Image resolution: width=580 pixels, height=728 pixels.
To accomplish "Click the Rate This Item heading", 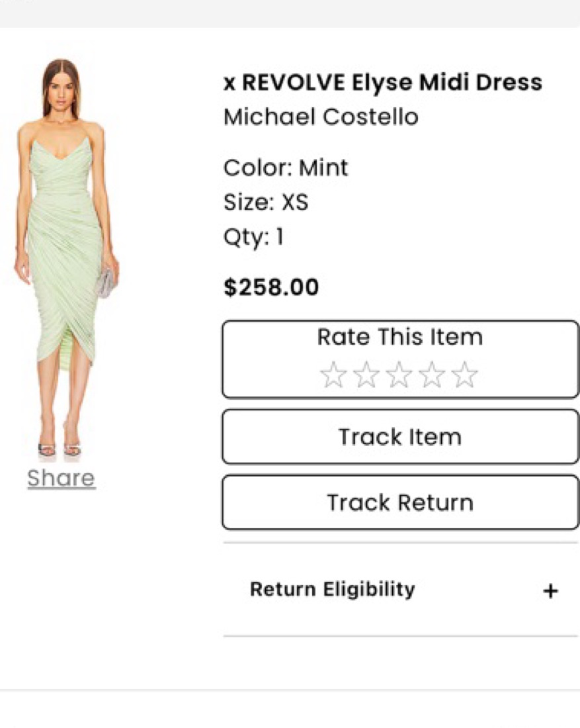I will (400, 337).
